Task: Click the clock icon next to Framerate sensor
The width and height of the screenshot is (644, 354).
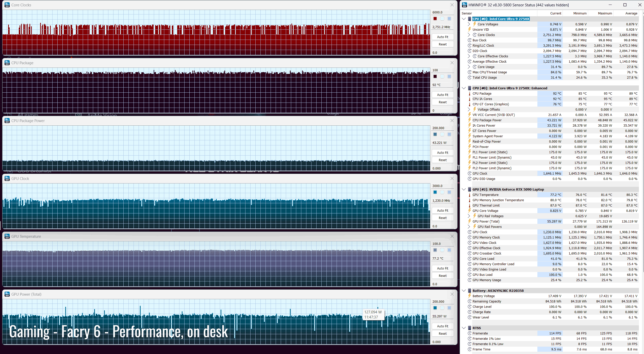Action: [x=470, y=333]
